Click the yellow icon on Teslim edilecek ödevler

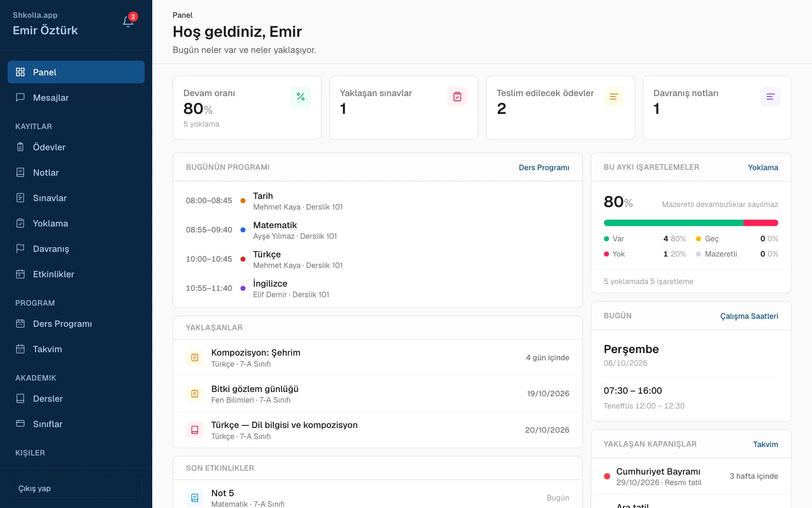point(614,97)
